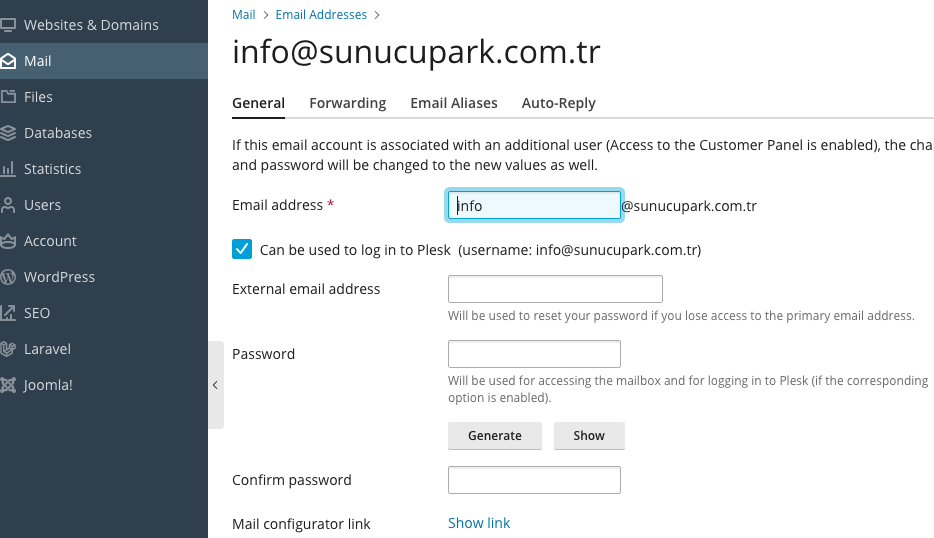
Task: Open Statistics using bar chart icon
Action: pos(8,169)
